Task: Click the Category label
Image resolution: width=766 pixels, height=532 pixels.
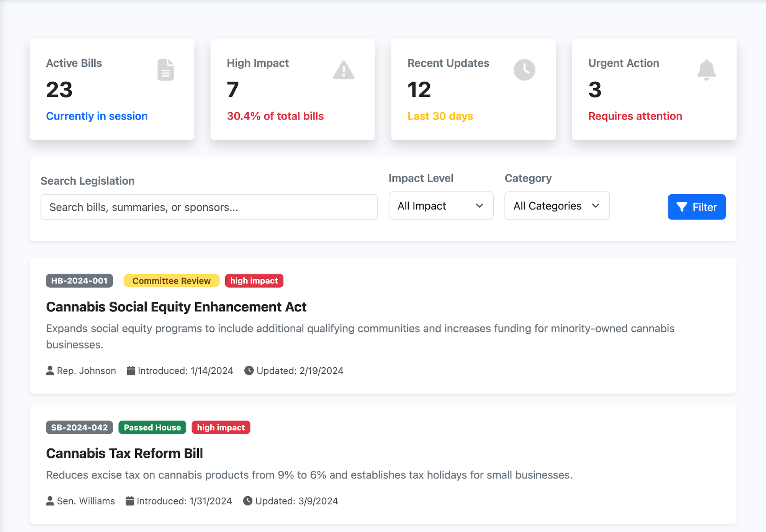Action: pos(528,178)
